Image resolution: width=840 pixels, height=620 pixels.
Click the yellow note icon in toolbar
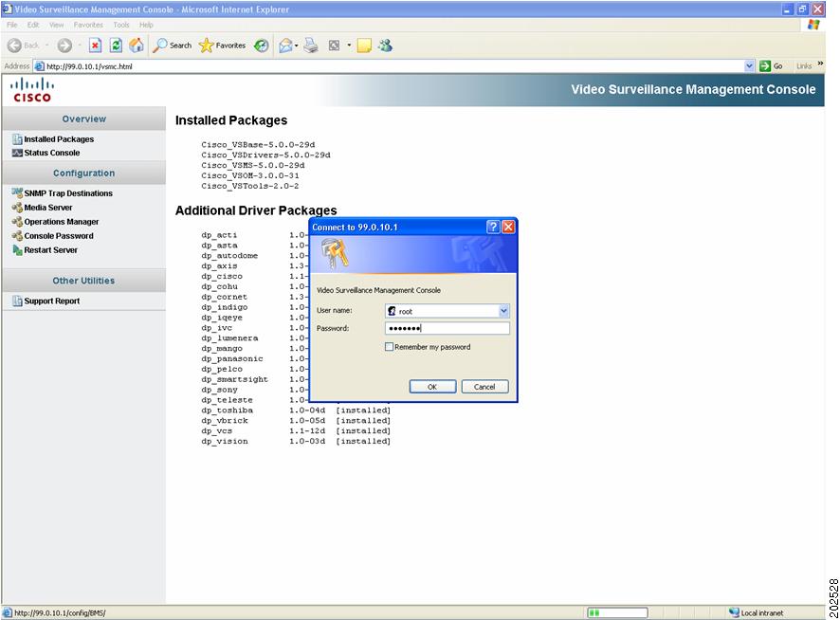coord(364,46)
